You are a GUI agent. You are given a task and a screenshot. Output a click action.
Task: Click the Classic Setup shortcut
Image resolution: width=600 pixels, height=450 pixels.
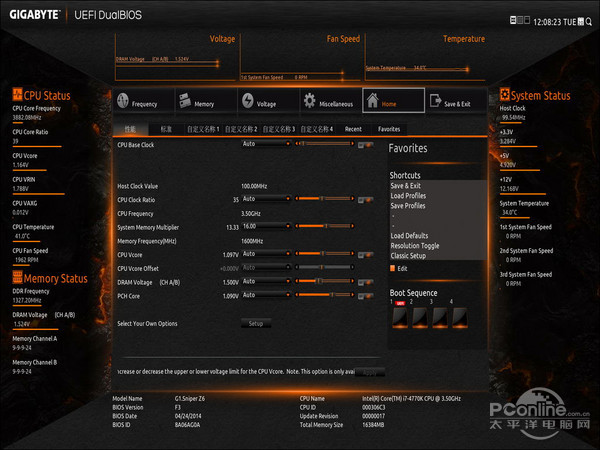click(408, 256)
